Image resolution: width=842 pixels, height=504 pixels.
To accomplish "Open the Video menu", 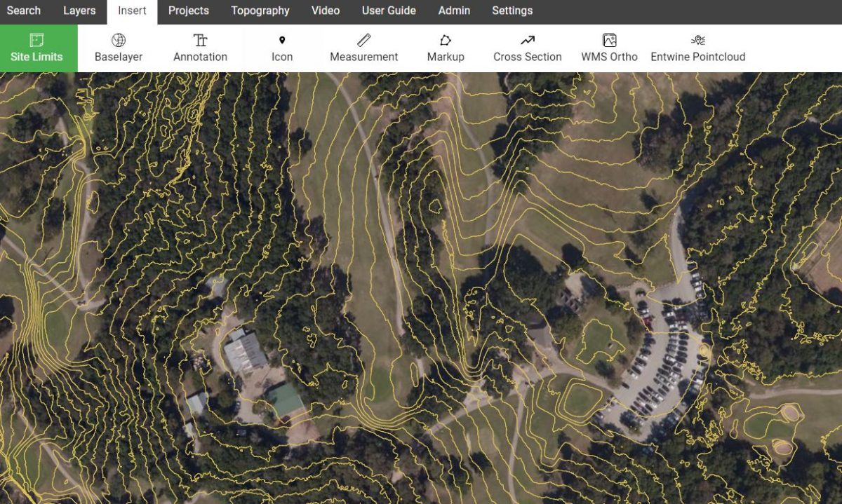I will (326, 10).
